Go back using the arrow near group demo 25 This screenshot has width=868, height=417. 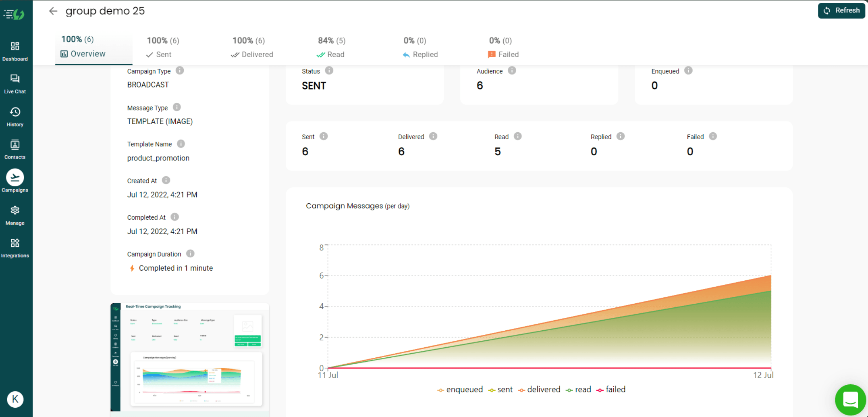tap(53, 11)
